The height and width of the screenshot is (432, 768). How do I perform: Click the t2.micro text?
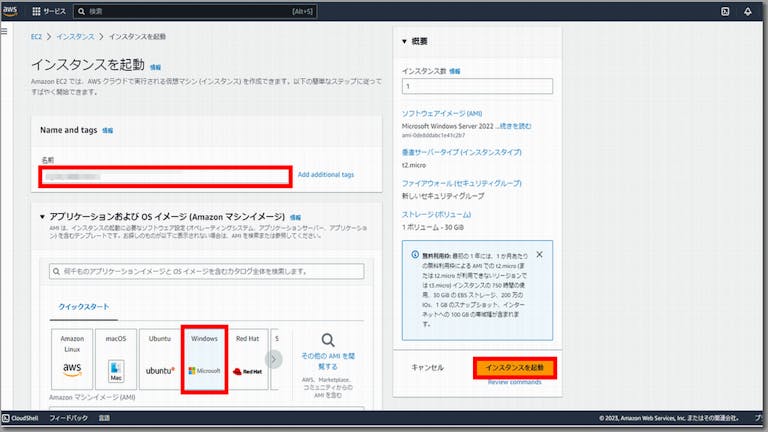(x=414, y=166)
